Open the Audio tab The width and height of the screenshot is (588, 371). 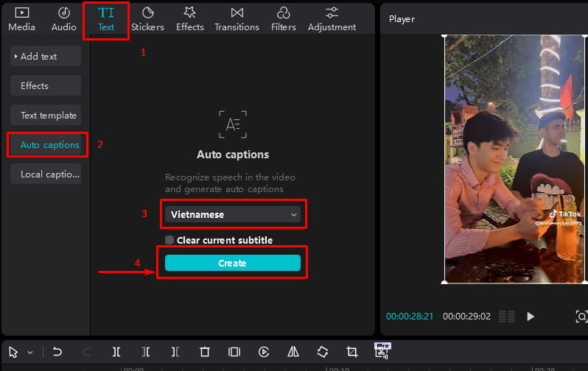point(64,19)
